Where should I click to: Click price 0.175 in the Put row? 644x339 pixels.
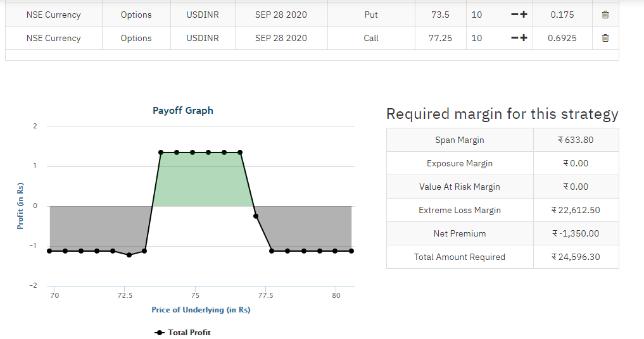pyautogui.click(x=562, y=15)
